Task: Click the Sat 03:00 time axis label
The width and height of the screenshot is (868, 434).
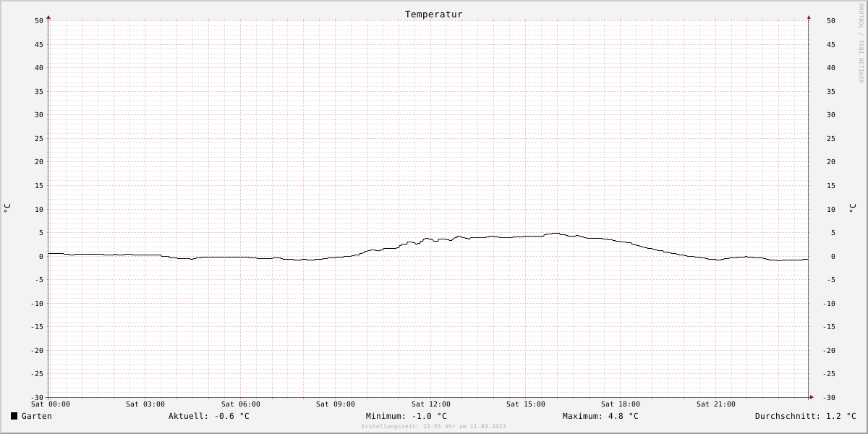Action: 145,404
